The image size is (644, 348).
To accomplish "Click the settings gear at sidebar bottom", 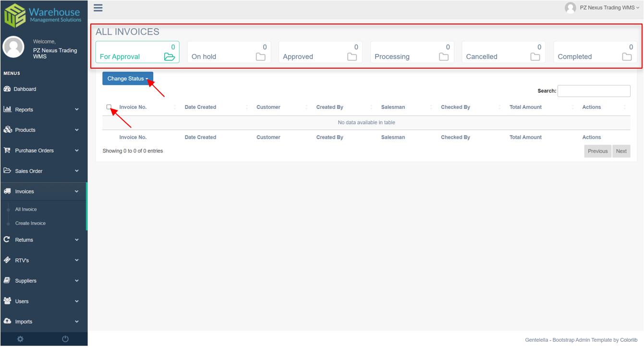I will point(20,338).
